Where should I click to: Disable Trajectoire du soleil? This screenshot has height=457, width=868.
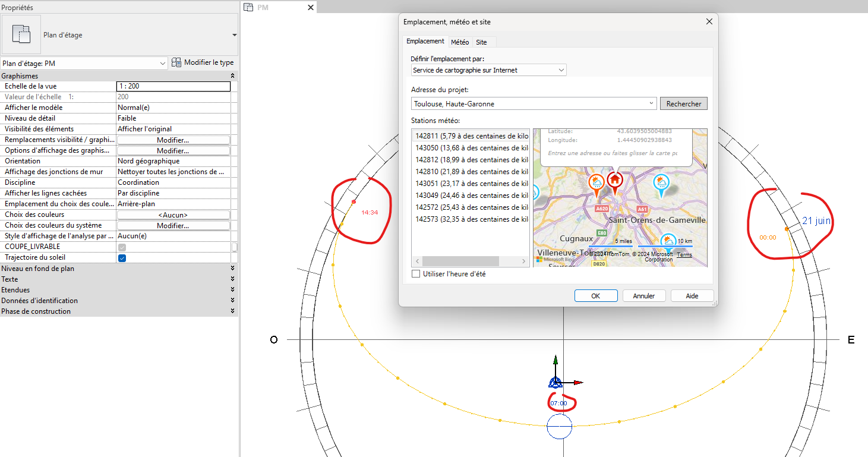tap(122, 257)
